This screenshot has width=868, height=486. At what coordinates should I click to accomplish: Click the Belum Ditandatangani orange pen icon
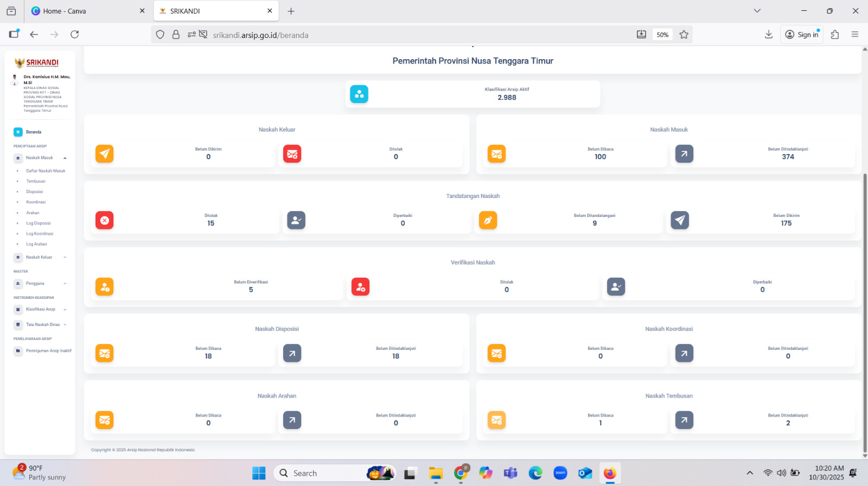tap(488, 220)
